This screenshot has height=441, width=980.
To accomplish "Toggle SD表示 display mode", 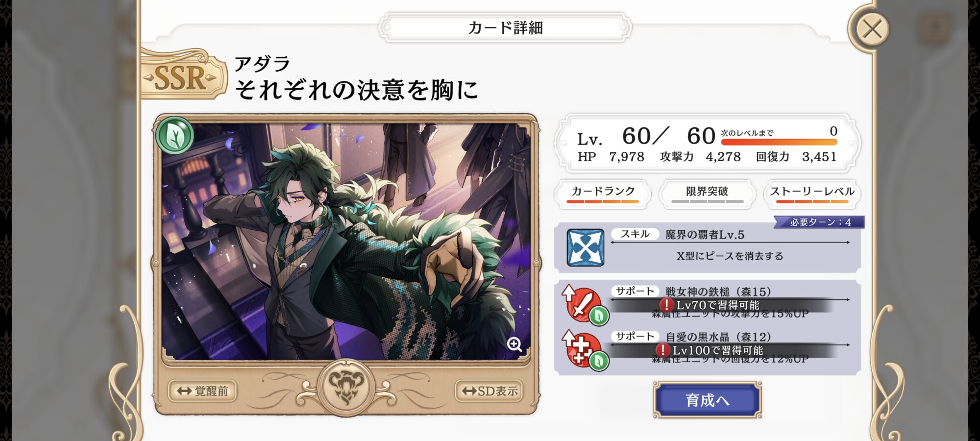I will pyautogui.click(x=489, y=391).
